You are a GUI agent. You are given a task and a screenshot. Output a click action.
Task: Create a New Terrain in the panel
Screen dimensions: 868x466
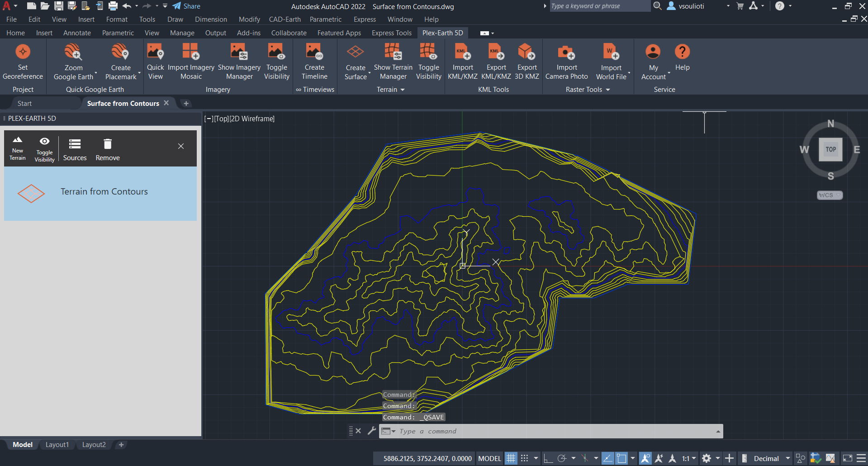point(17,148)
